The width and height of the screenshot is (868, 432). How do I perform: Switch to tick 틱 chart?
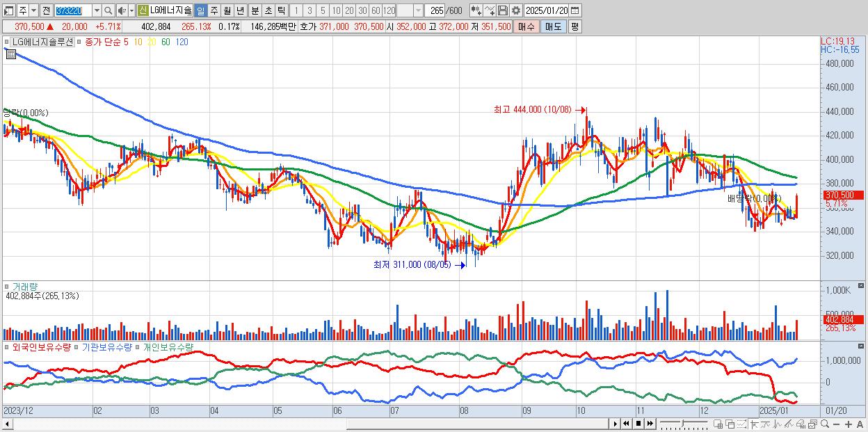pyautogui.click(x=281, y=11)
